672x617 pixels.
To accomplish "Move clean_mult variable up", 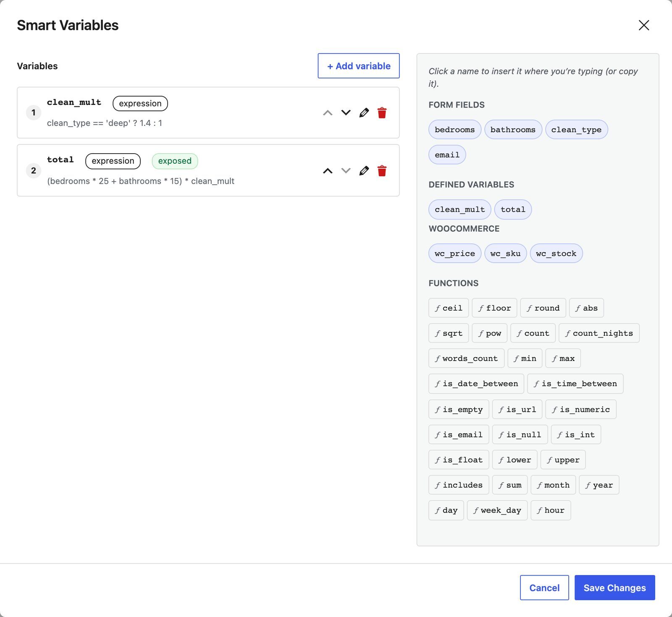I will coord(328,112).
